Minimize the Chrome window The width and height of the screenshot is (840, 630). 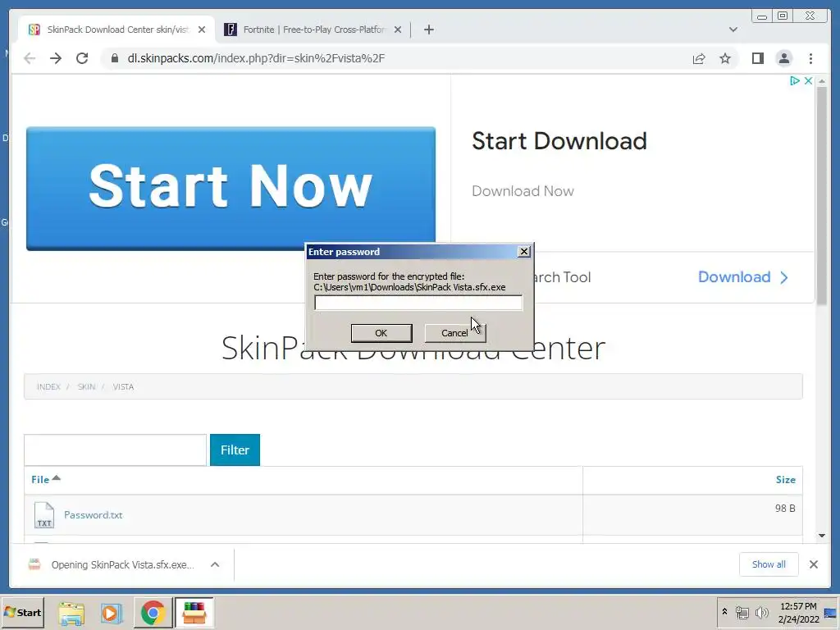[762, 16]
